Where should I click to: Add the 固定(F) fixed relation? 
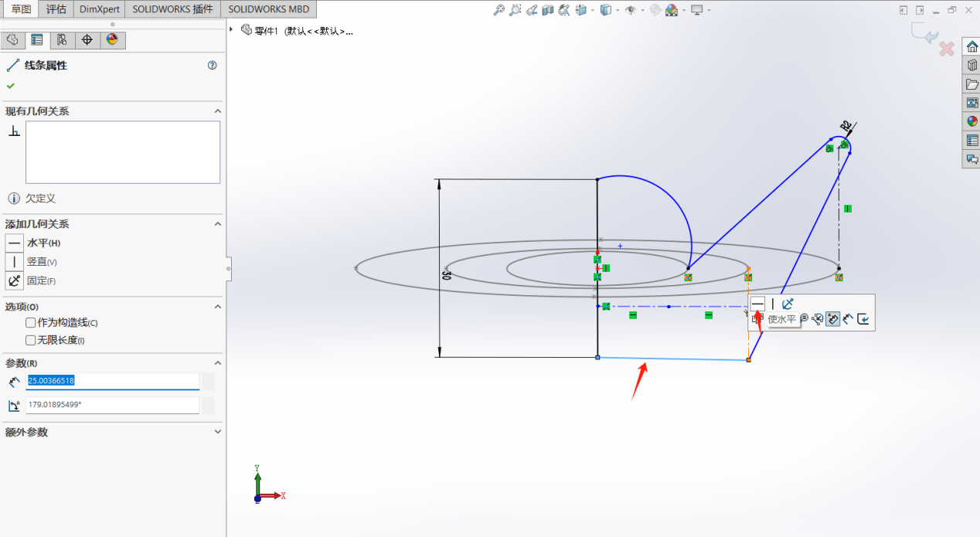(x=15, y=280)
